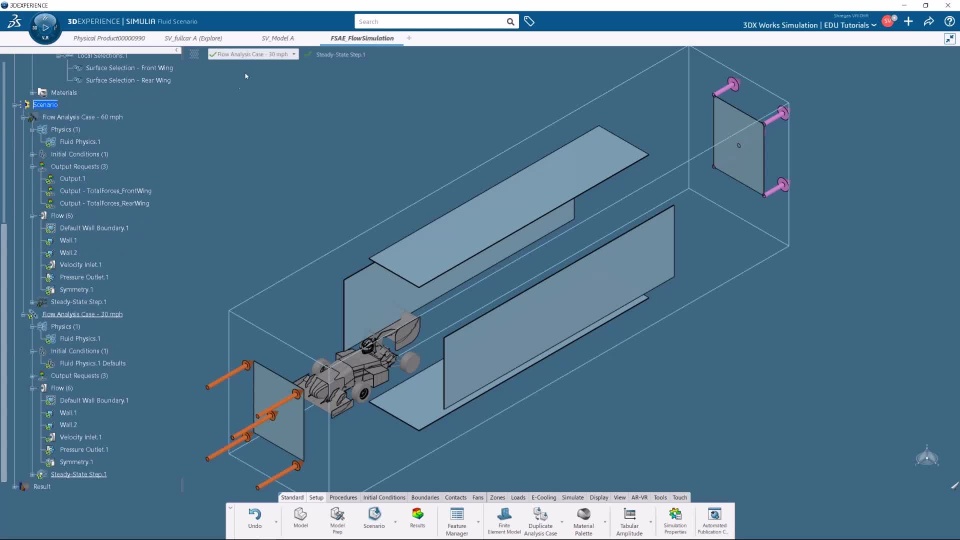Screen dimensions: 960x540
Task: Open the Results tool
Action: coord(417,518)
